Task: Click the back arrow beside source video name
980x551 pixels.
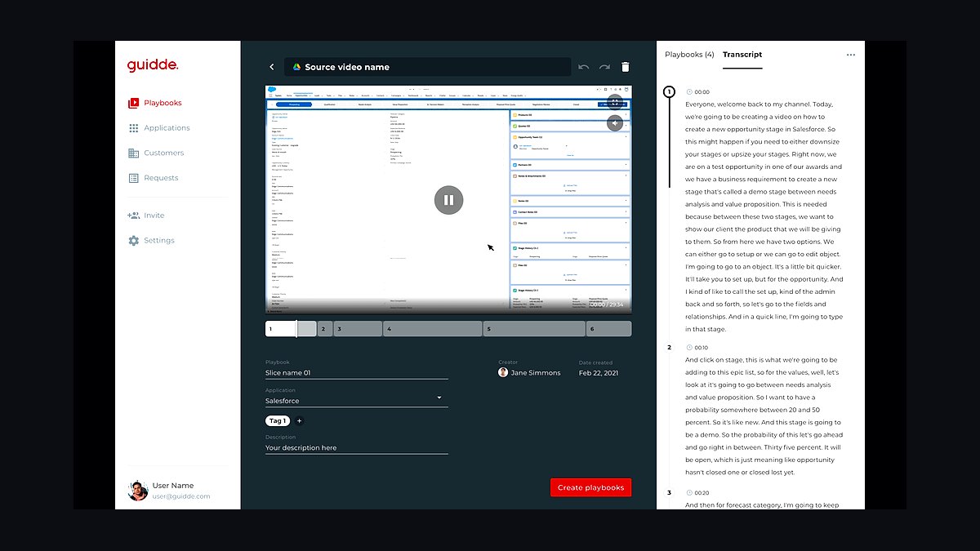Action: point(272,67)
